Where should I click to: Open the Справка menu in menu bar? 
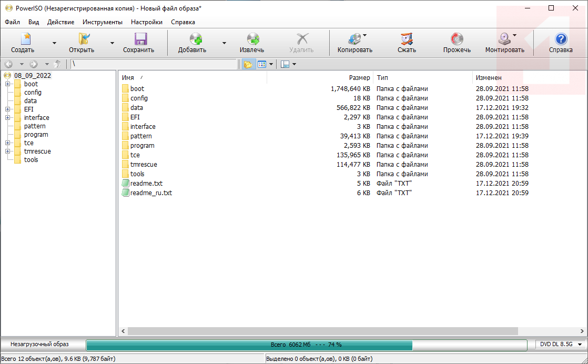pyautogui.click(x=183, y=22)
